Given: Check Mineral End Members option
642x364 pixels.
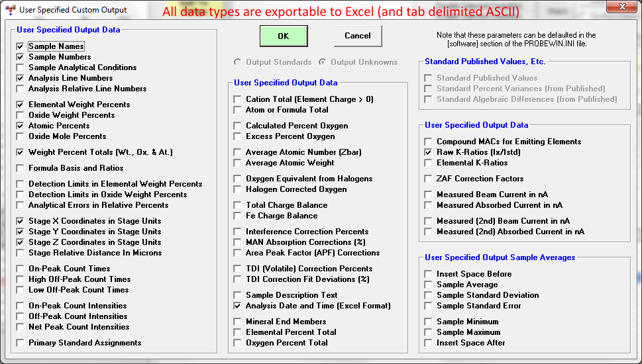Looking at the screenshot, I should (x=238, y=322).
